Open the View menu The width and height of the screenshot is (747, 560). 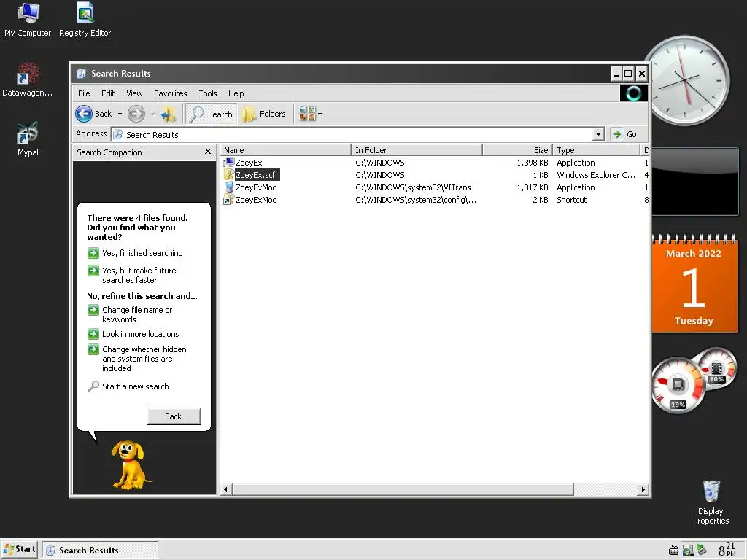tap(134, 93)
